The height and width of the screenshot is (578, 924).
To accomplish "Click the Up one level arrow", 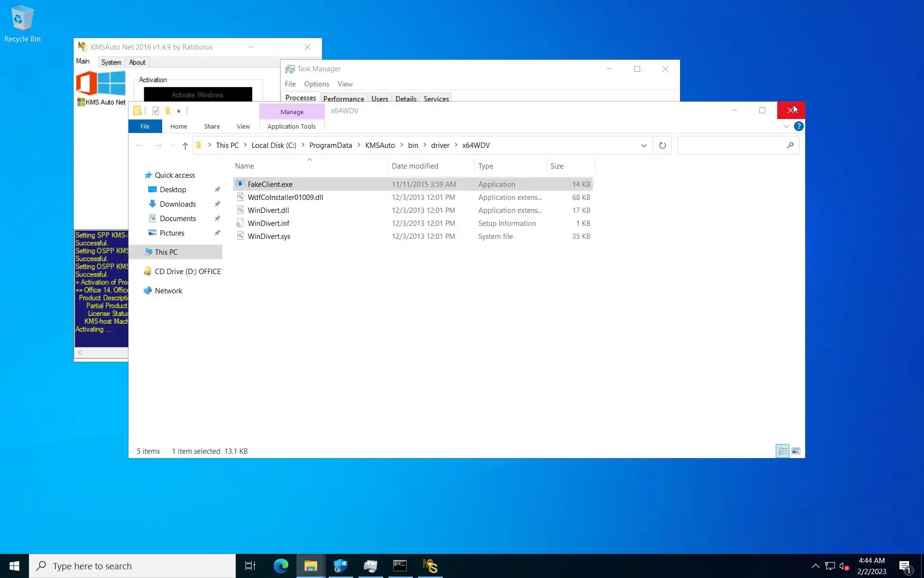I will 185,145.
